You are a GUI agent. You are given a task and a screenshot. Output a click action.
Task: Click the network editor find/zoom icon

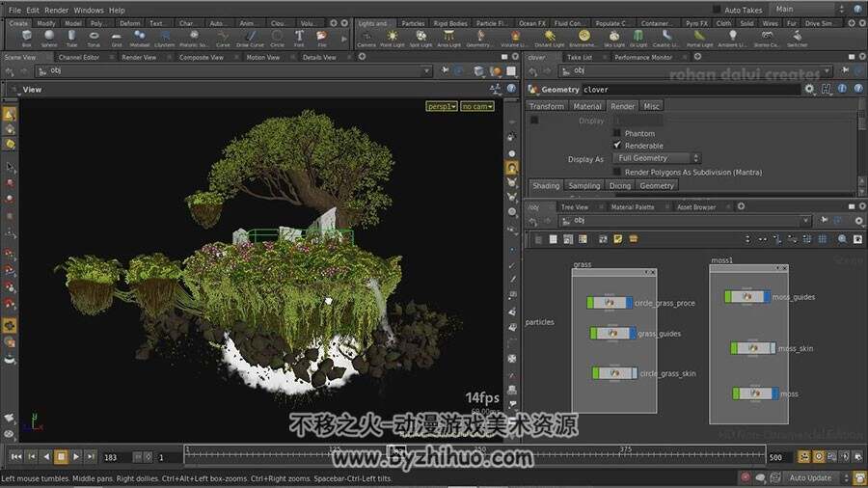(x=842, y=239)
